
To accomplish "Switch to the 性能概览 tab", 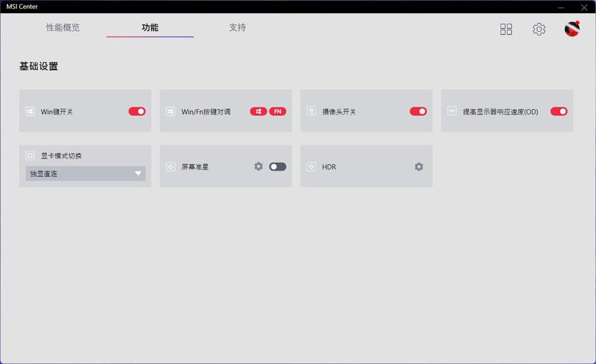I will [x=63, y=27].
